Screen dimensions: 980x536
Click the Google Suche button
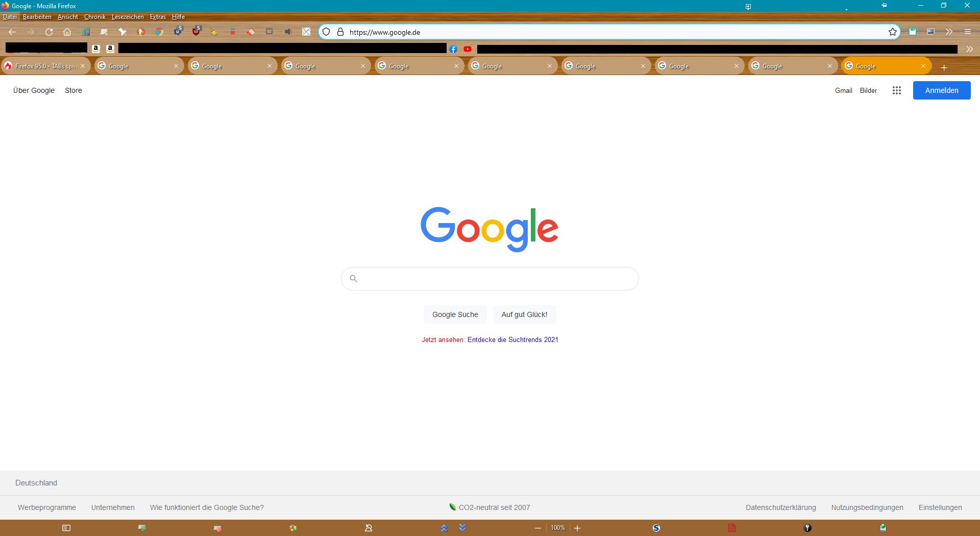455,314
